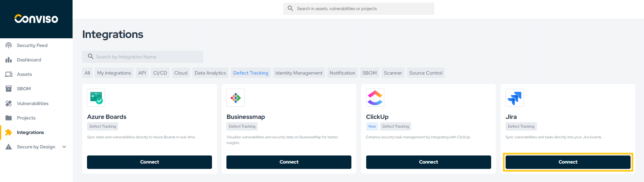Filter by CI/CD category
Viewport: 644px width, 182px height.
(x=160, y=73)
